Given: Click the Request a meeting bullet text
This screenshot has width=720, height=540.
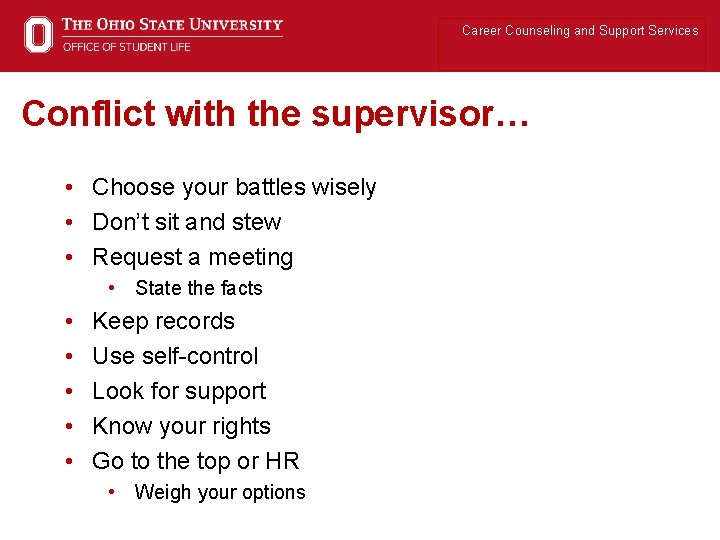Looking at the screenshot, I should pos(193,257).
